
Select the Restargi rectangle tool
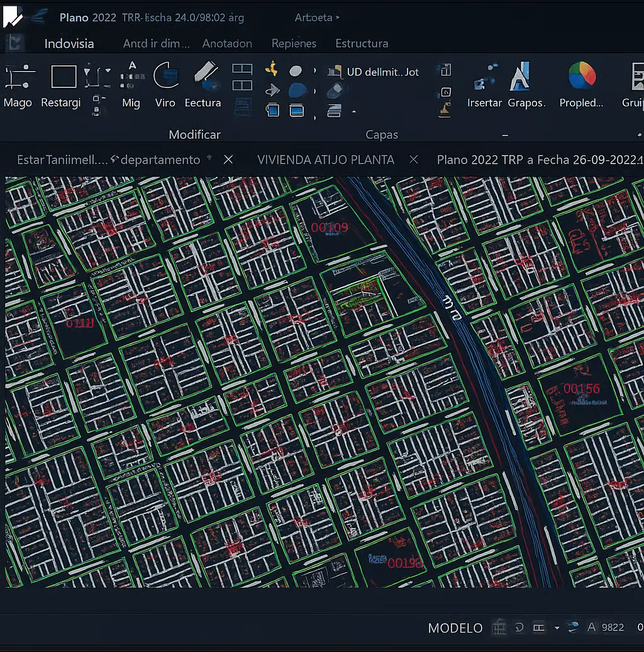tap(64, 77)
